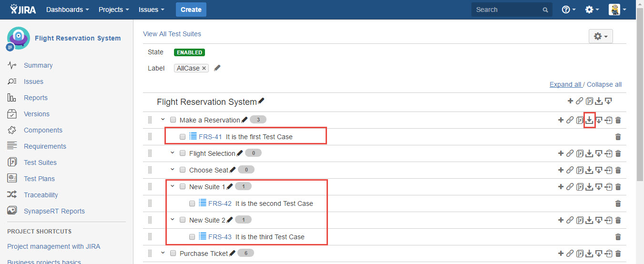
Task: Edit the label with pencil icon beside AllCase
Action: 217,68
